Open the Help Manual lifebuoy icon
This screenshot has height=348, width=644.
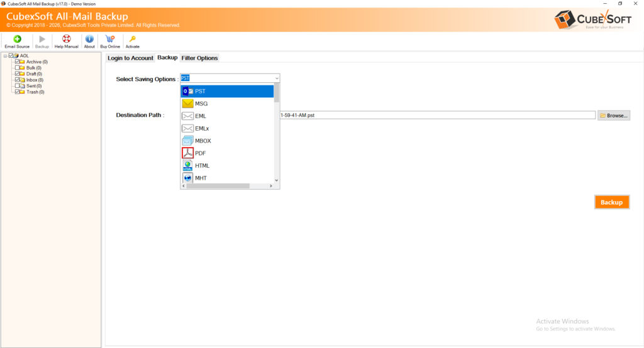(x=66, y=39)
